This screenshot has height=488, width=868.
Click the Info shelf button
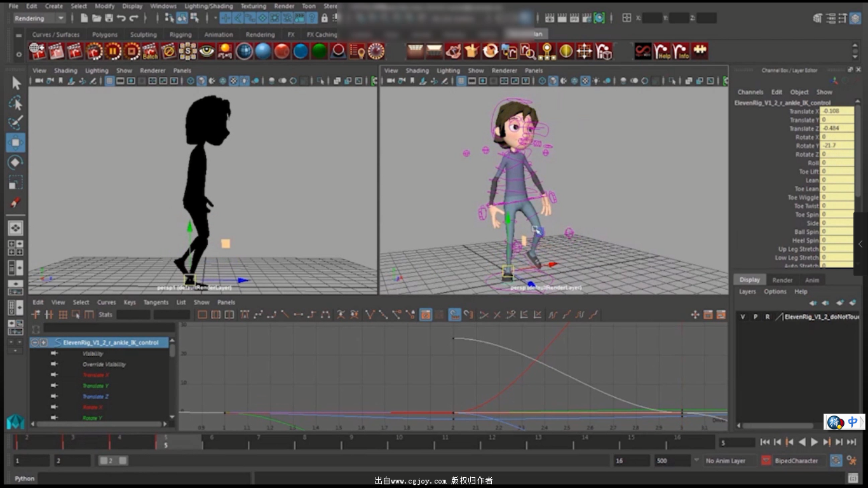[681, 51]
